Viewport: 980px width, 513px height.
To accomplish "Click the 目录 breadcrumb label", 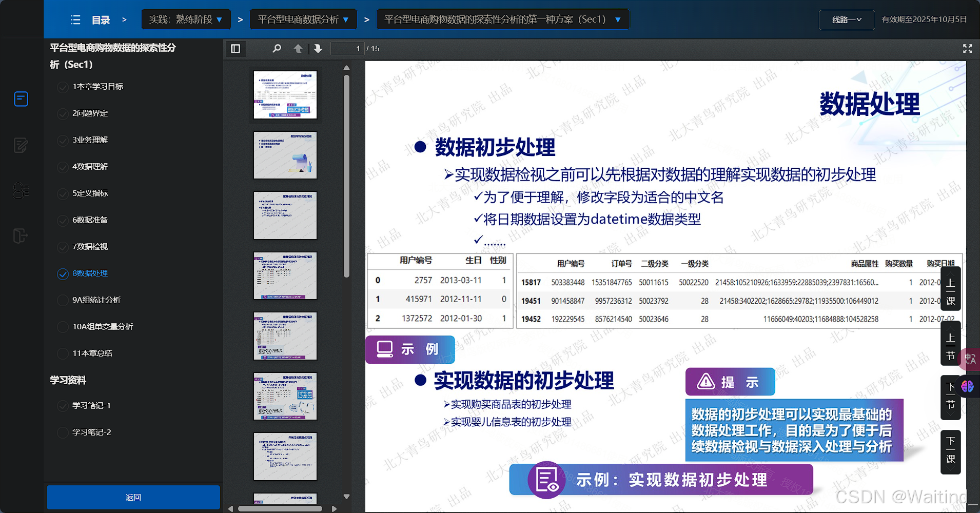I will click(x=101, y=20).
